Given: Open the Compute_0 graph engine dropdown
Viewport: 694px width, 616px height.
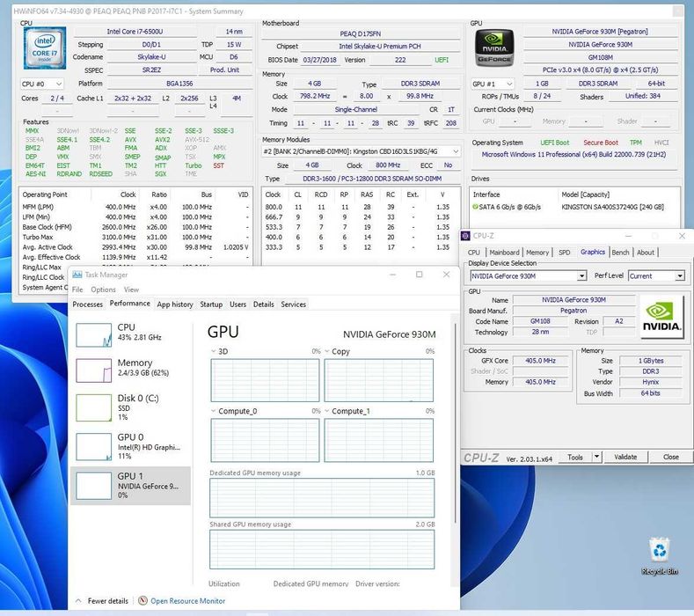Looking at the screenshot, I should coord(214,411).
